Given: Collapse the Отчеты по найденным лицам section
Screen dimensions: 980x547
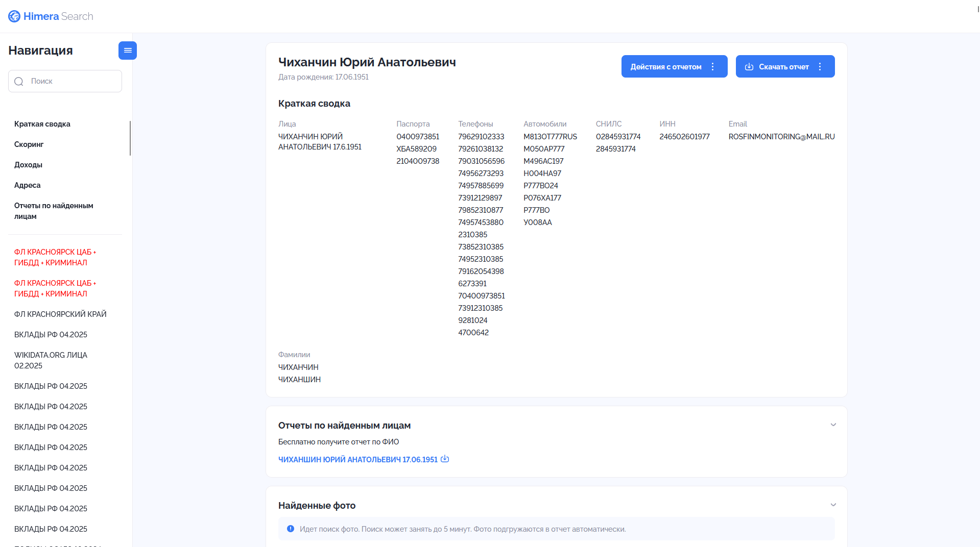Looking at the screenshot, I should pos(833,425).
